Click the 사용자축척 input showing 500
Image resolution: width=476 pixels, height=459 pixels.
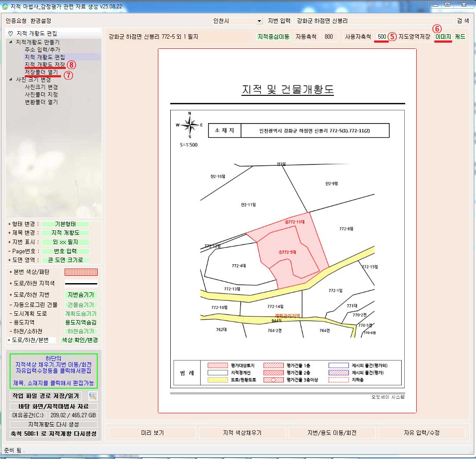pos(381,37)
